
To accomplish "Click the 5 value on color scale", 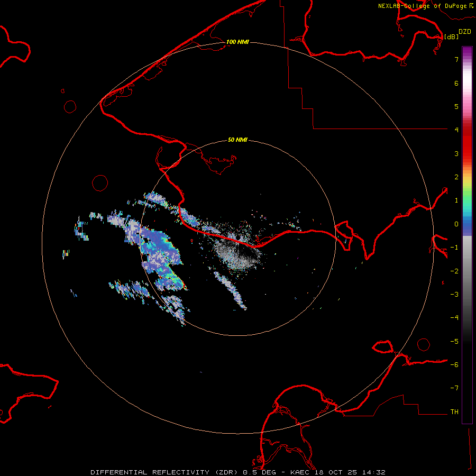I will [x=456, y=106].
